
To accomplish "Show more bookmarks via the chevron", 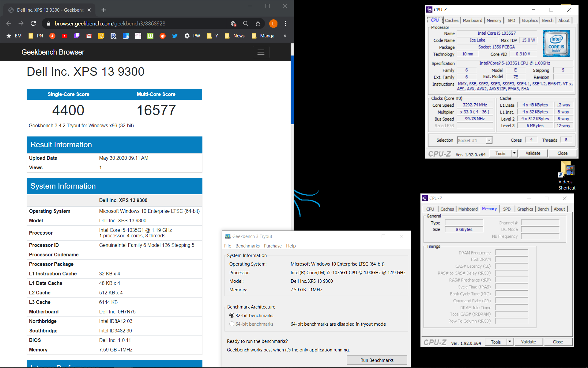I will coord(285,36).
